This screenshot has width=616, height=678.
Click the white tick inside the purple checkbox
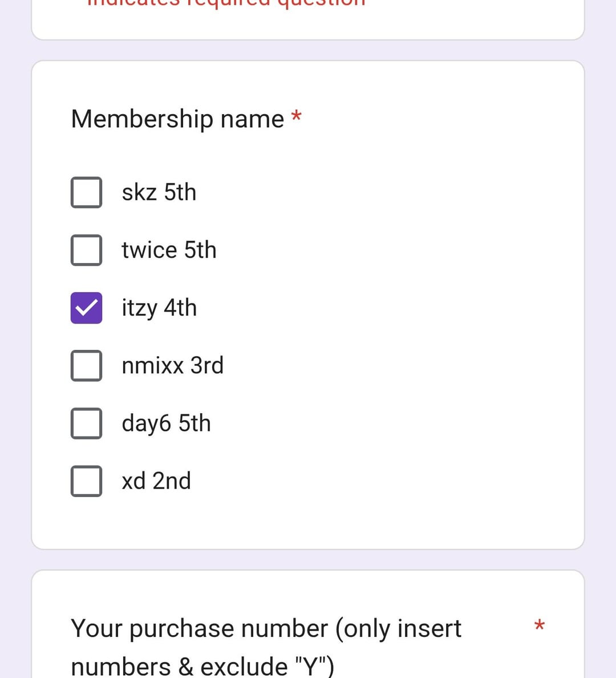point(86,308)
